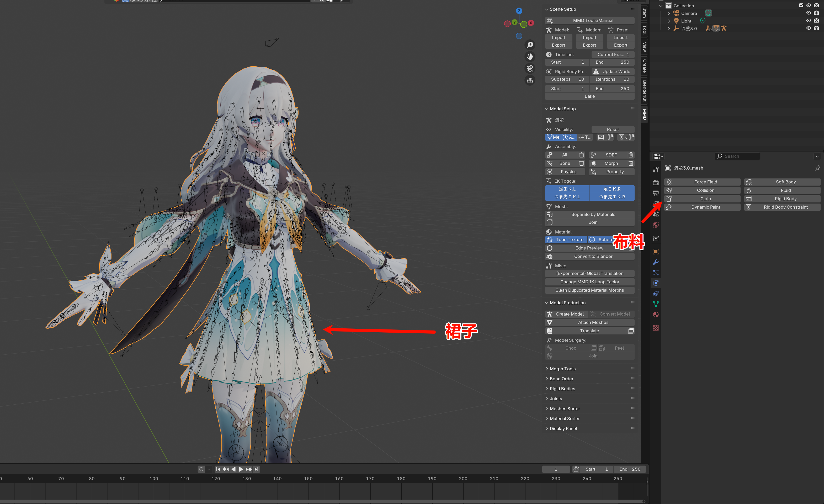Switch to the BlenderKit sidebar tab

(645, 91)
